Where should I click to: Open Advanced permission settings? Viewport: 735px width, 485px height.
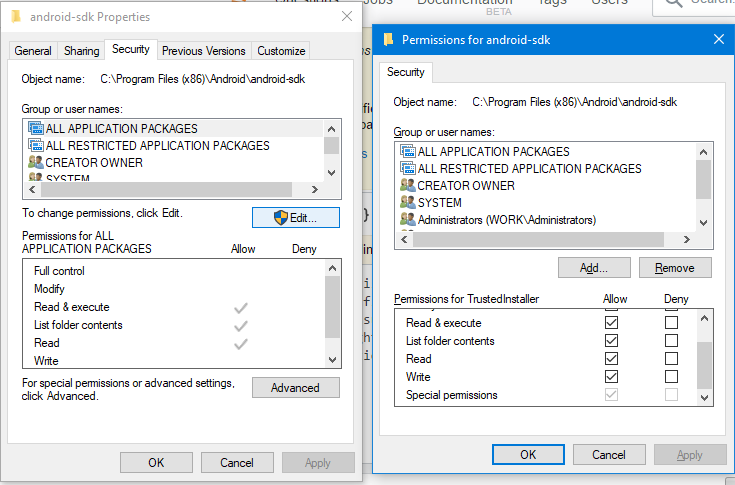click(296, 388)
